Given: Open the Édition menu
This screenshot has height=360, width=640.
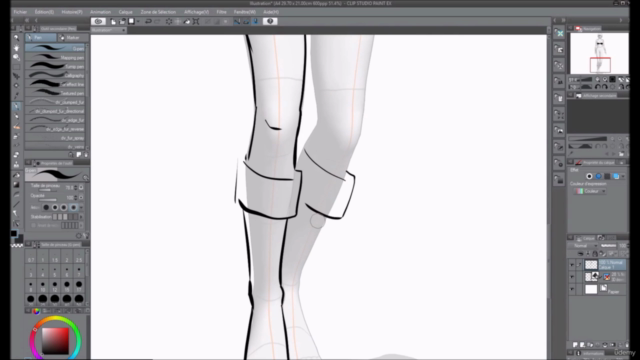Looking at the screenshot, I should (44, 12).
